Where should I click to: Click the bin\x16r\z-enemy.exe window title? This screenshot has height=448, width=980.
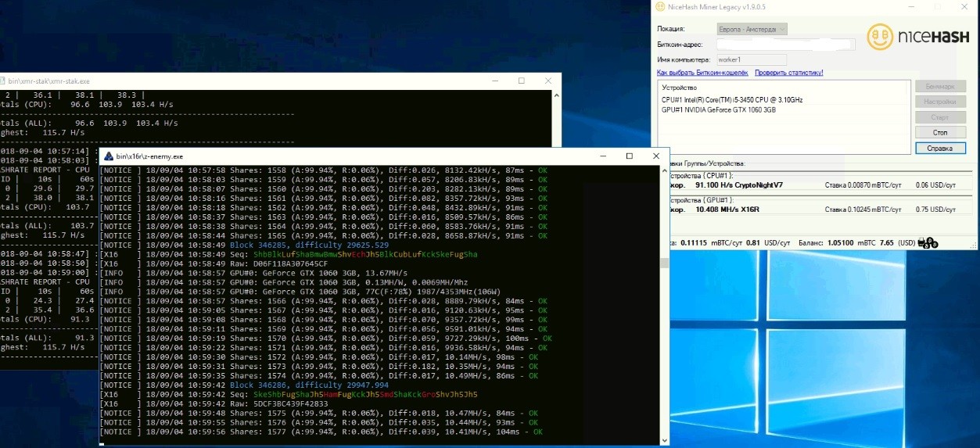(x=149, y=156)
